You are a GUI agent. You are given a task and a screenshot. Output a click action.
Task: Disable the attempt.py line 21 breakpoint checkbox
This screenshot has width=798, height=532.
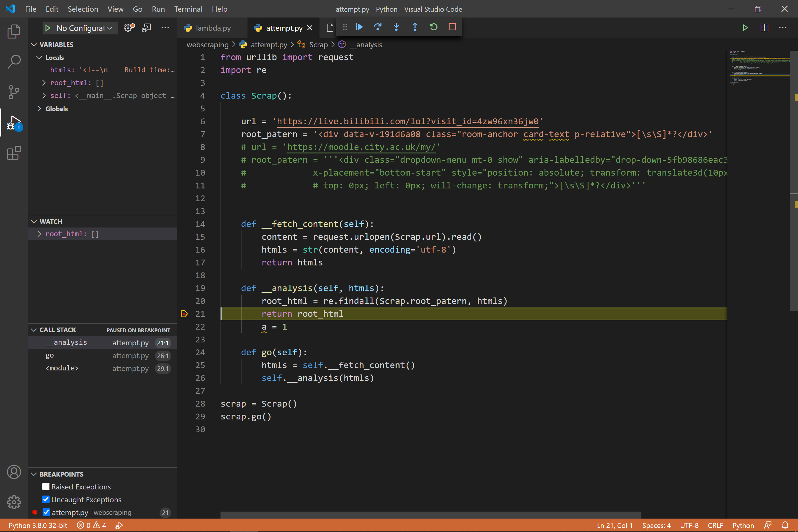point(46,512)
